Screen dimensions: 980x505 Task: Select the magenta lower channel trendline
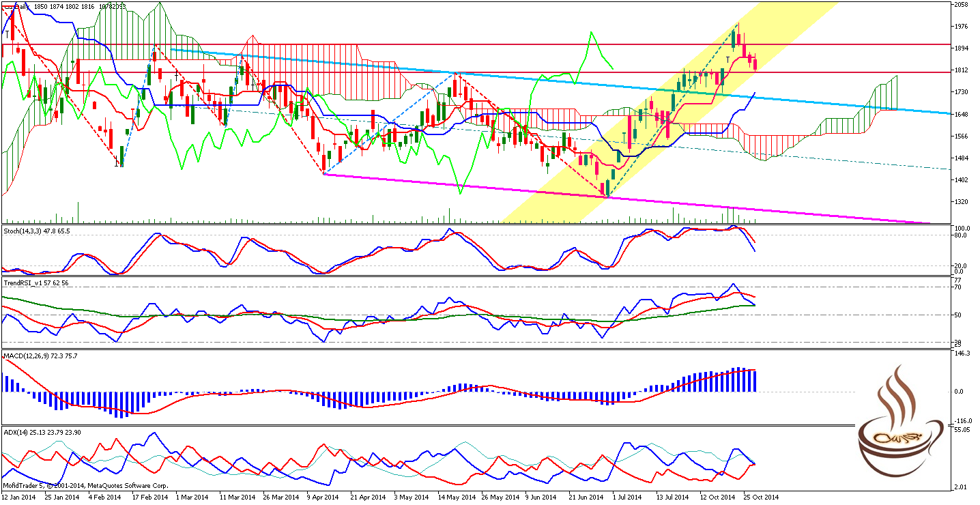pos(626,199)
